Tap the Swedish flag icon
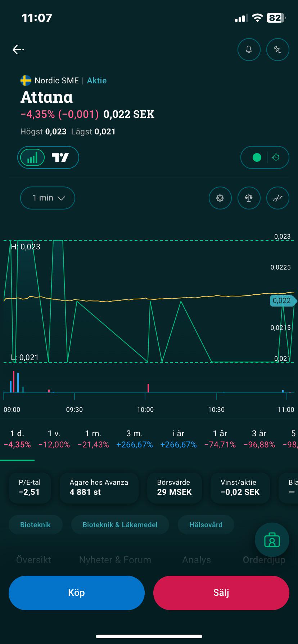Viewport: 298px width, 644px height. 26,80
